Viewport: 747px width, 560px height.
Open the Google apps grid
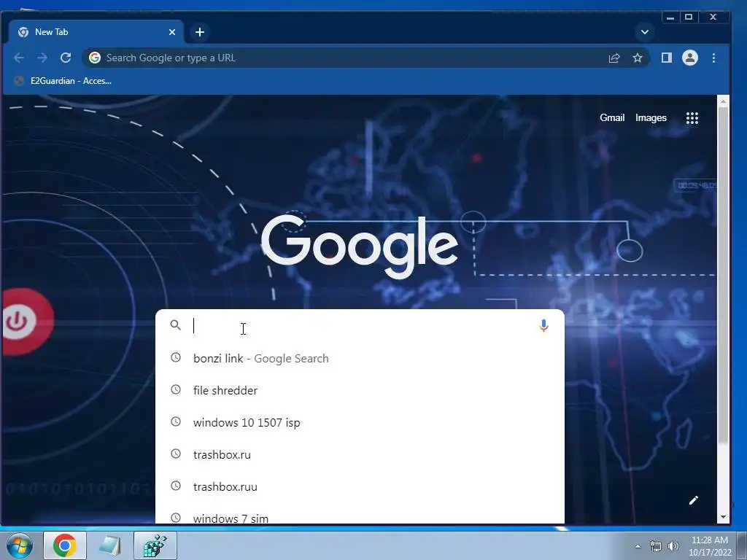pyautogui.click(x=692, y=118)
